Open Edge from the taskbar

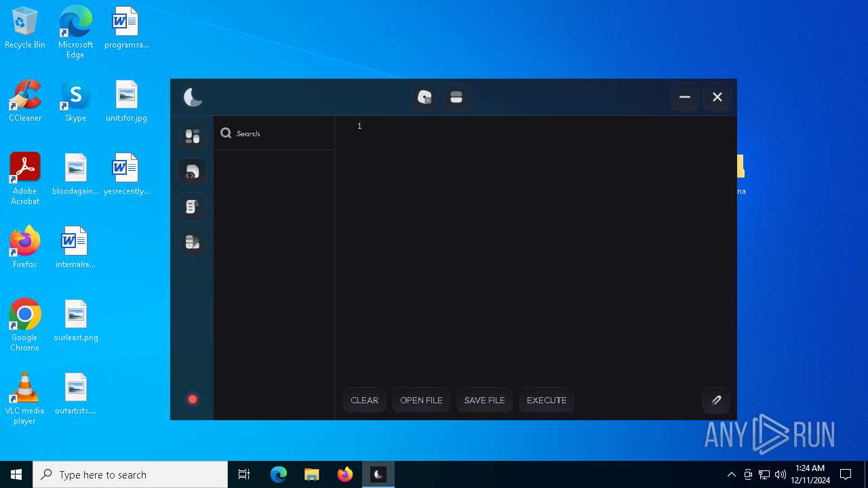tap(279, 474)
